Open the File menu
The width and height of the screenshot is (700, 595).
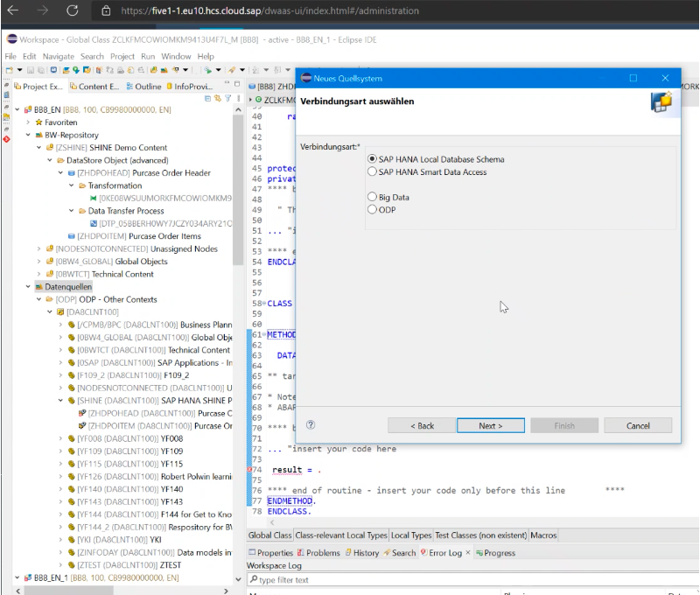pos(10,56)
